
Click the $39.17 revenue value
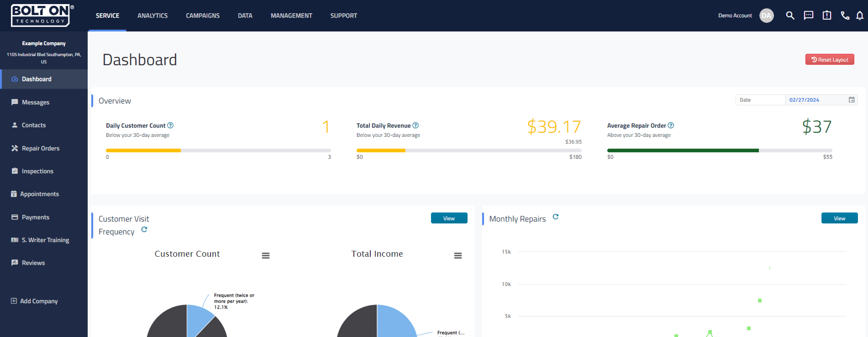554,126
